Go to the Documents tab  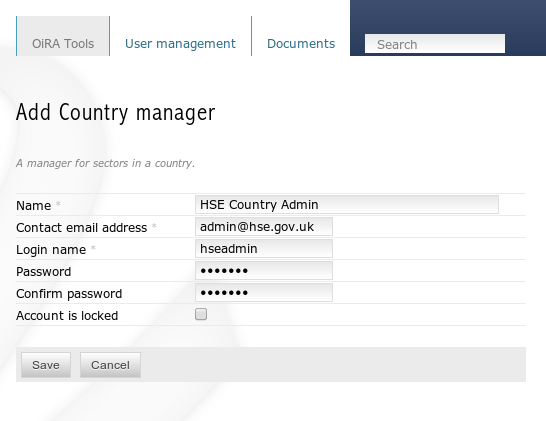click(301, 44)
